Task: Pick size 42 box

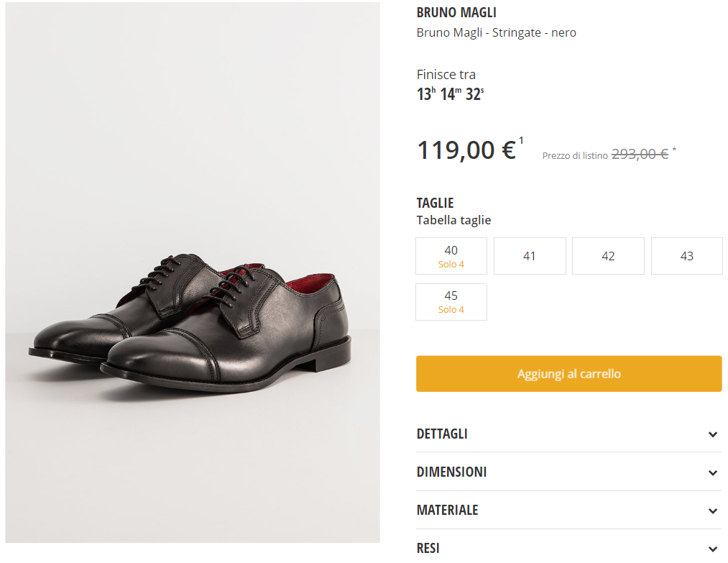Action: pos(608,256)
